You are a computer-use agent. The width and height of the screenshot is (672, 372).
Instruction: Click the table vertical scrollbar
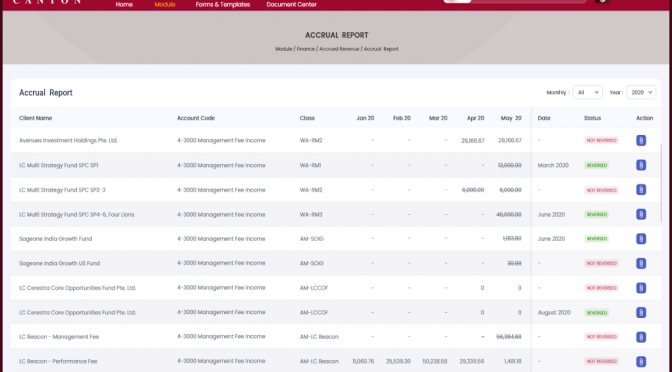coord(661,183)
